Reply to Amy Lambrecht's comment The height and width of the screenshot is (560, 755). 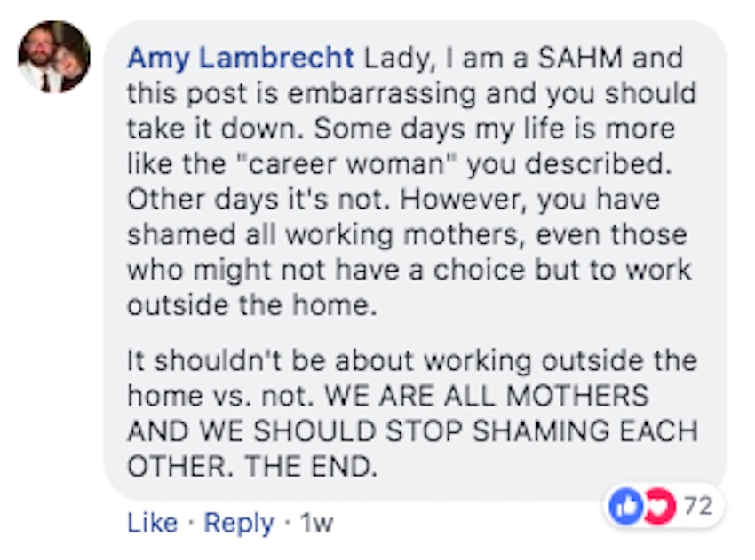coord(239,524)
